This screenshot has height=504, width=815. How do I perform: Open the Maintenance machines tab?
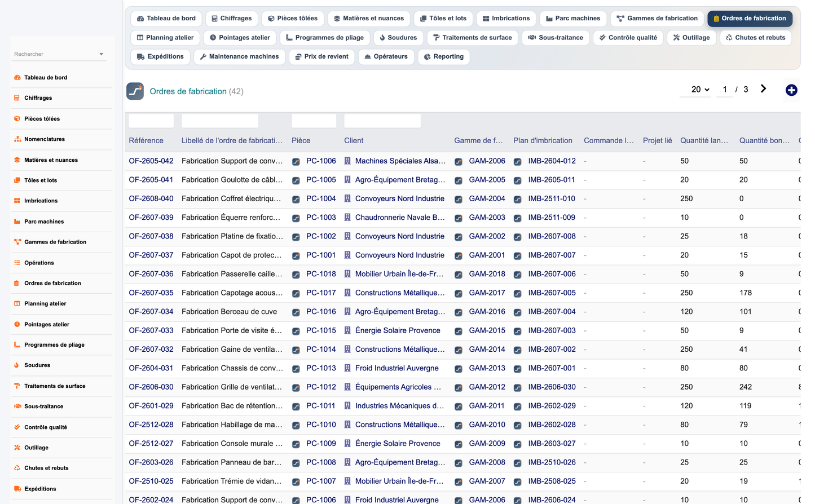240,57
